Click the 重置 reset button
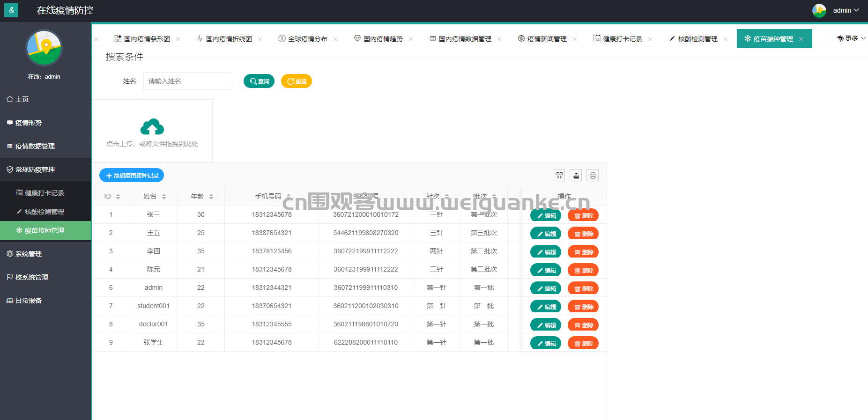 pyautogui.click(x=297, y=81)
